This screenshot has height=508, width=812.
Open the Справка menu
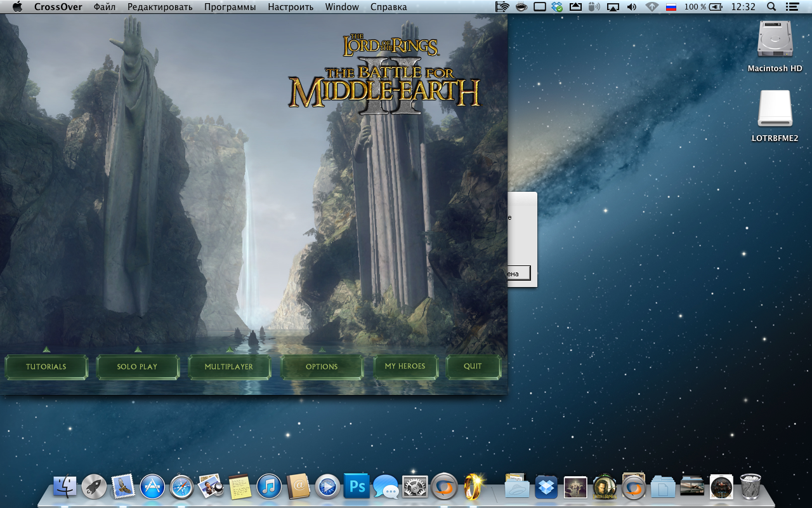pyautogui.click(x=389, y=7)
